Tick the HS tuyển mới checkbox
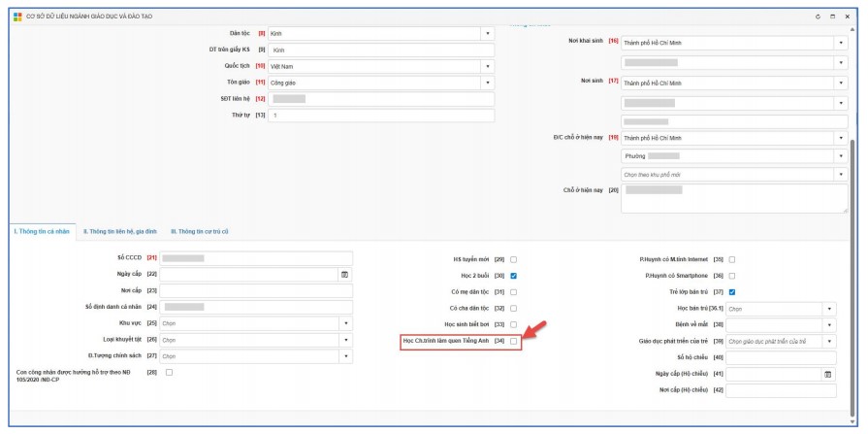Screen dimensions: 868x434 click(514, 259)
